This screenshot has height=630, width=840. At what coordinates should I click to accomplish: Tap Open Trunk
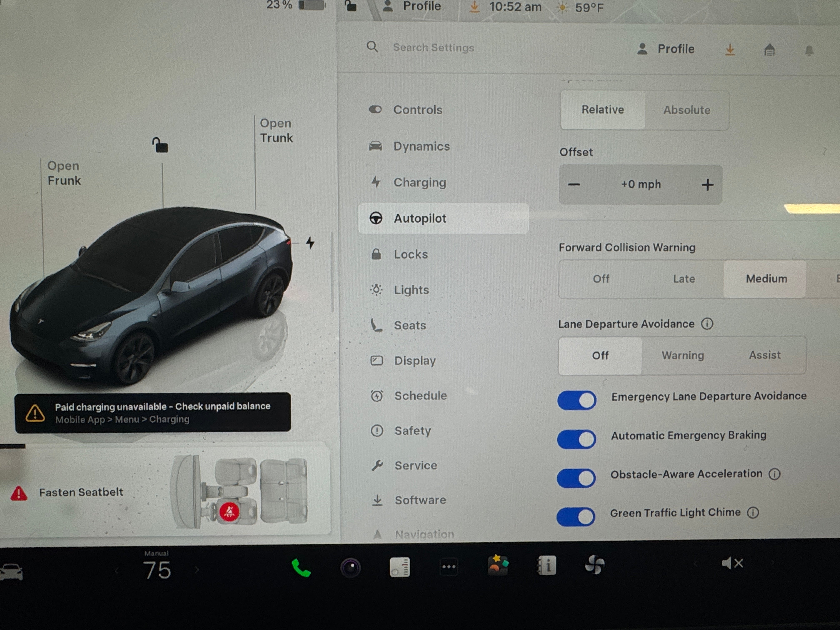pos(276,131)
